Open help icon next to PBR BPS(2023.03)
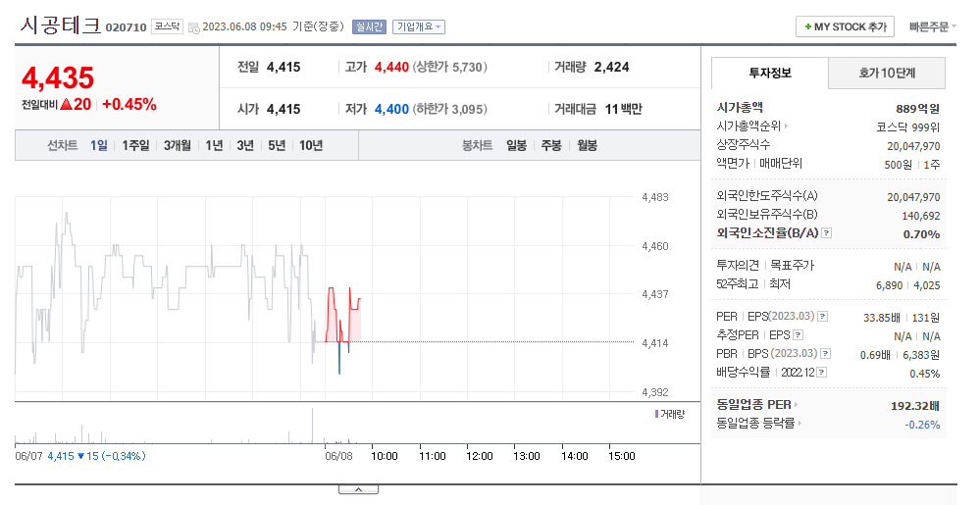The width and height of the screenshot is (980, 505). pyautogui.click(x=826, y=354)
